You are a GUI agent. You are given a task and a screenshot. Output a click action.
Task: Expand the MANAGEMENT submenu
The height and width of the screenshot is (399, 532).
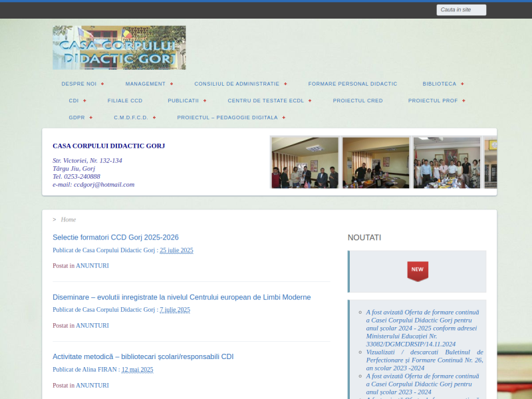pos(146,84)
